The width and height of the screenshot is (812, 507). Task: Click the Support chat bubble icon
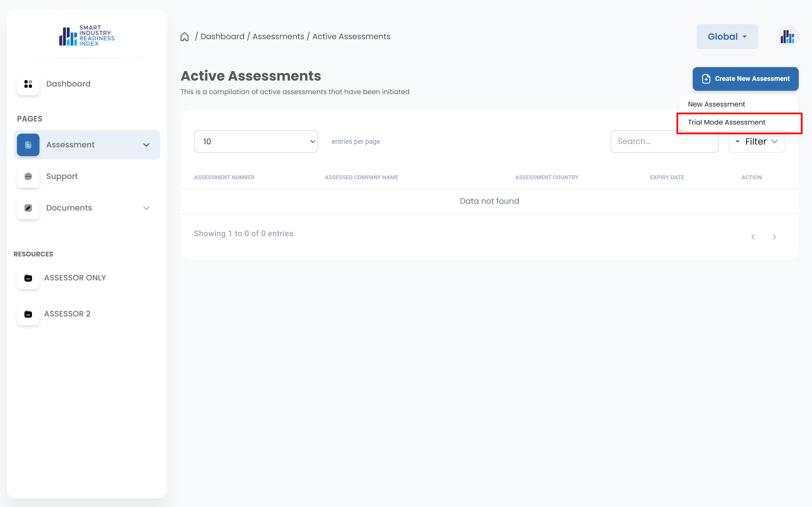pos(28,176)
